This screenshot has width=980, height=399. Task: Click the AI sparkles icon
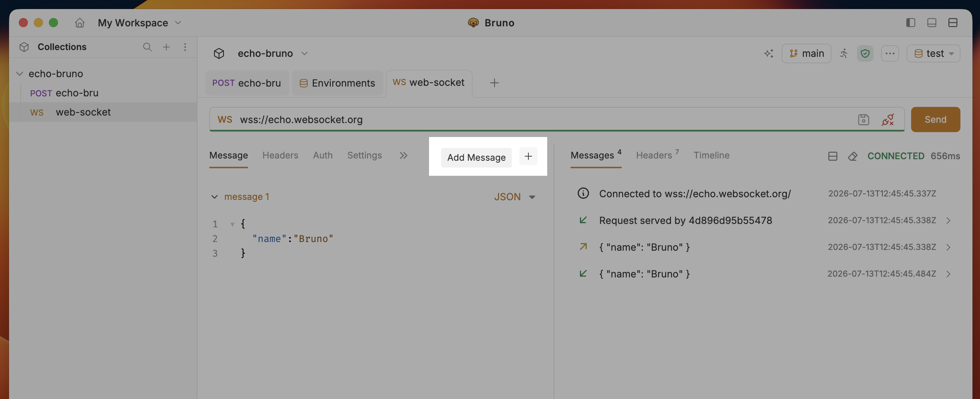point(768,53)
